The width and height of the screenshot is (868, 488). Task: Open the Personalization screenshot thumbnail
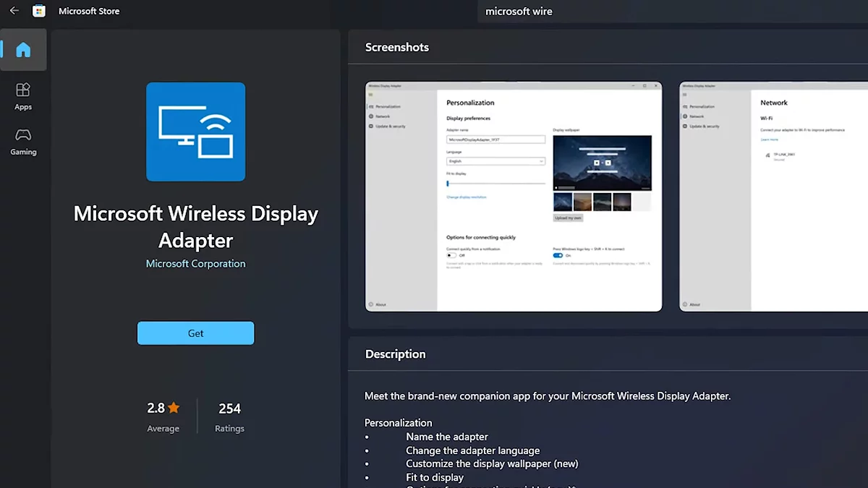click(x=514, y=197)
